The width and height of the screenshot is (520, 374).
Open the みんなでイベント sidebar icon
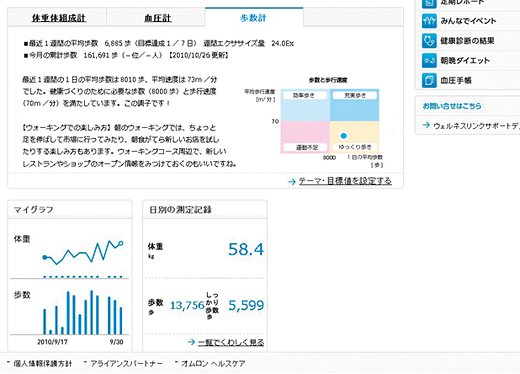429,21
